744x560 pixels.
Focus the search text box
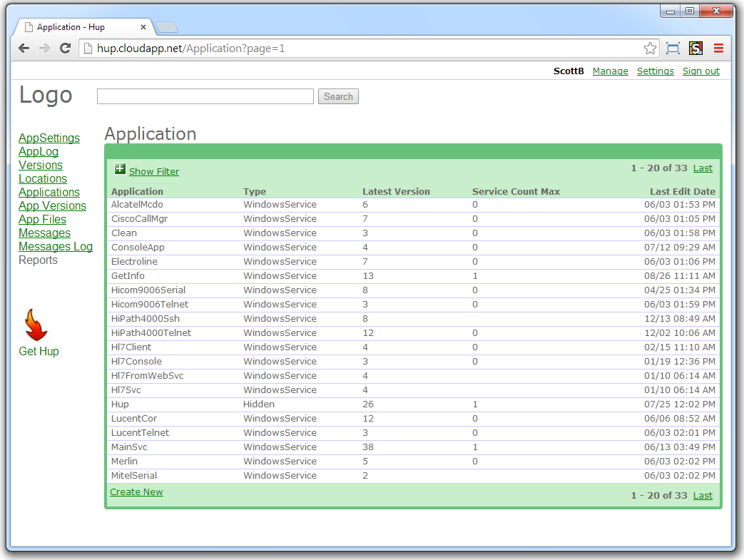tap(205, 96)
